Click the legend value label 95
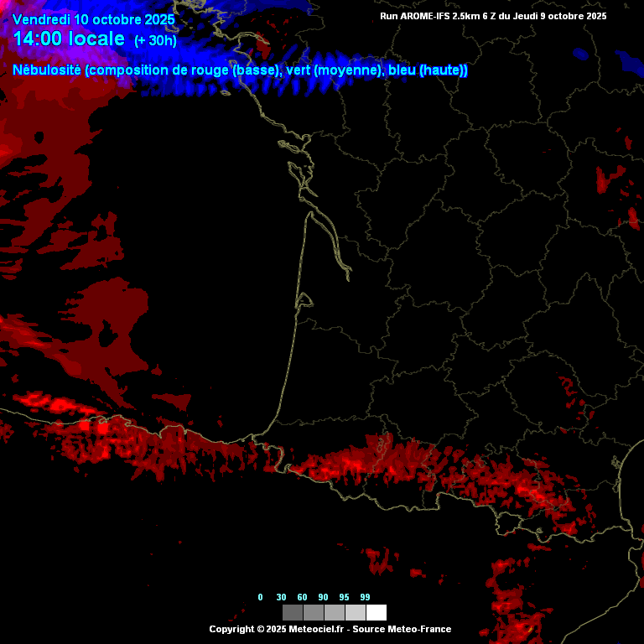Screen dimensions: 644x644 345,597
